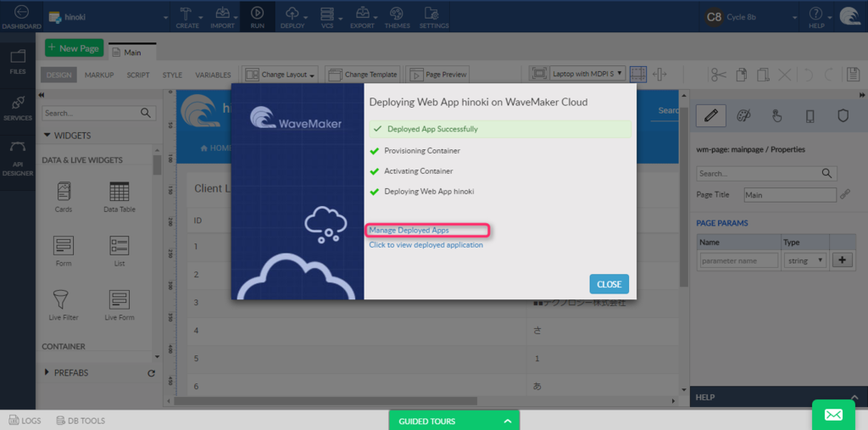Image resolution: width=868 pixels, height=430 pixels.
Task: Click the Page Title bind link icon
Action: (x=845, y=194)
